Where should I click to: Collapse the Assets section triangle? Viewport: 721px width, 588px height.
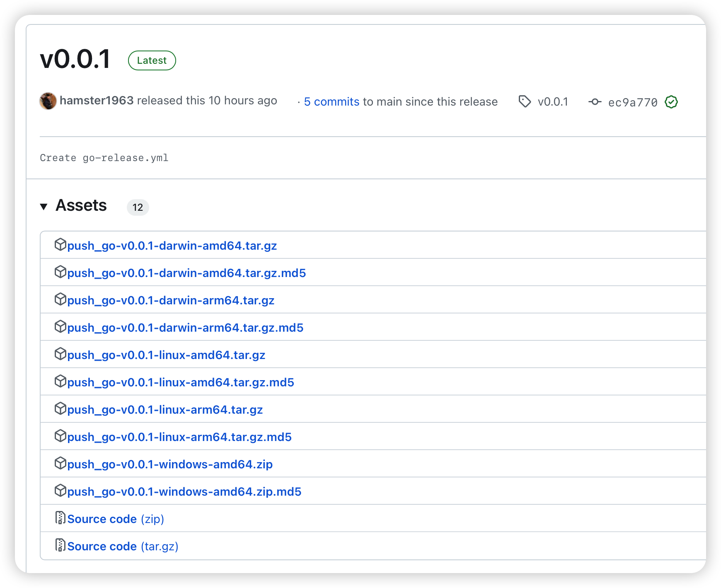click(44, 206)
